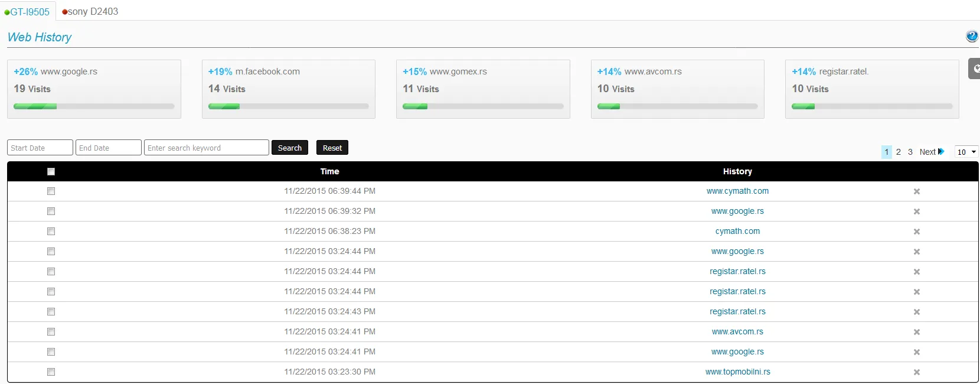Screen dimensions: 980x384
Task: Check the box for 06:39:44 PM row
Action: point(51,191)
